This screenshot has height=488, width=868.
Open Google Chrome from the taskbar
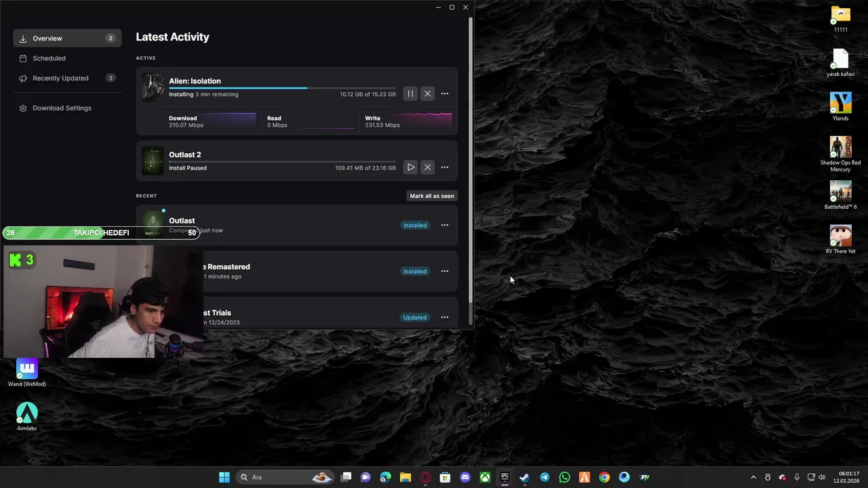[x=604, y=477]
